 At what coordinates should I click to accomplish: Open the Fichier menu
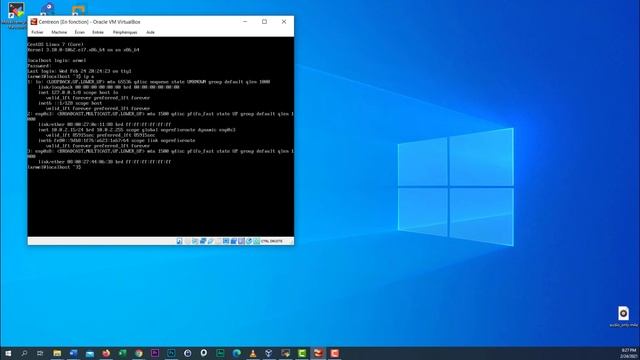37,32
